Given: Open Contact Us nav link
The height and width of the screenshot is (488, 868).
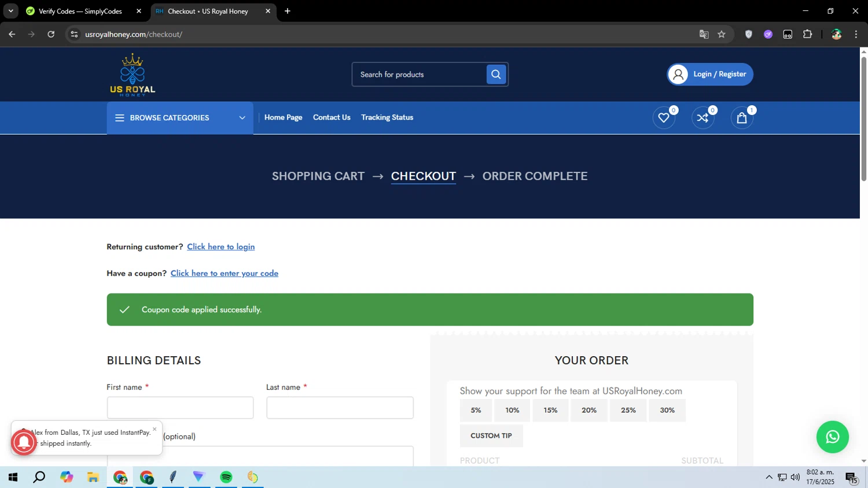Looking at the screenshot, I should [332, 117].
